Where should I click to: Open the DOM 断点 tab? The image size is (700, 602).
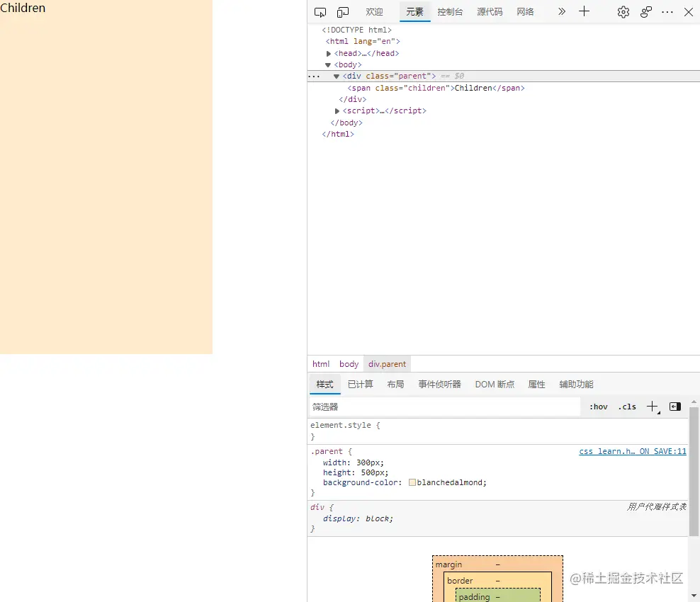(x=495, y=385)
